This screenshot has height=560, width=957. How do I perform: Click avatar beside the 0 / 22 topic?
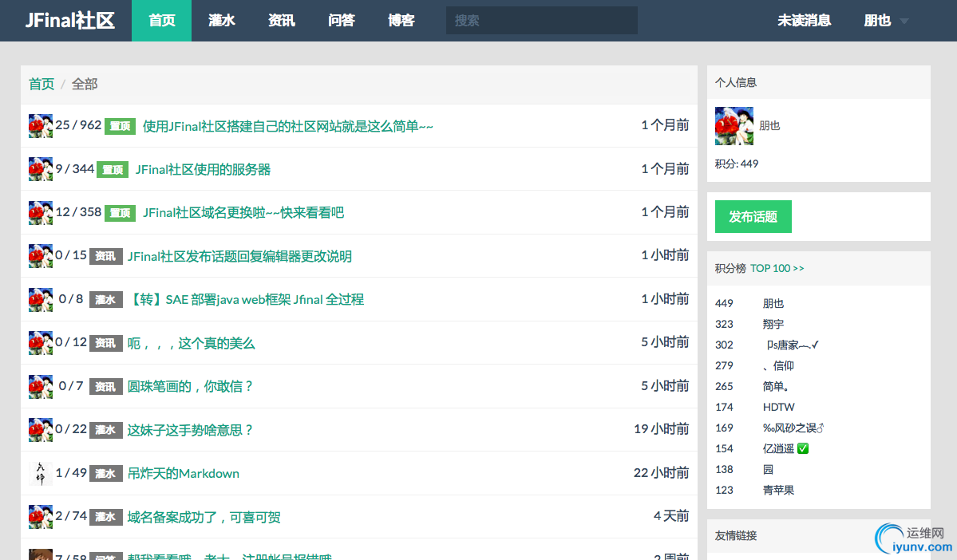[x=40, y=430]
